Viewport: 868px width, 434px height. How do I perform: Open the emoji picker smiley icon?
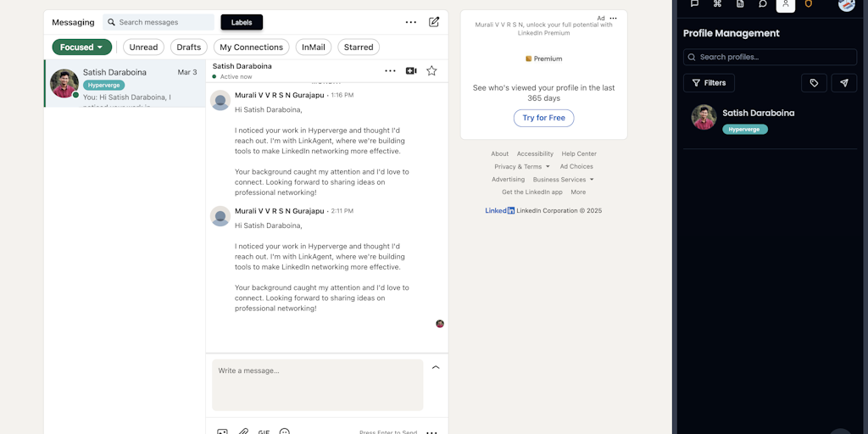pos(285,431)
